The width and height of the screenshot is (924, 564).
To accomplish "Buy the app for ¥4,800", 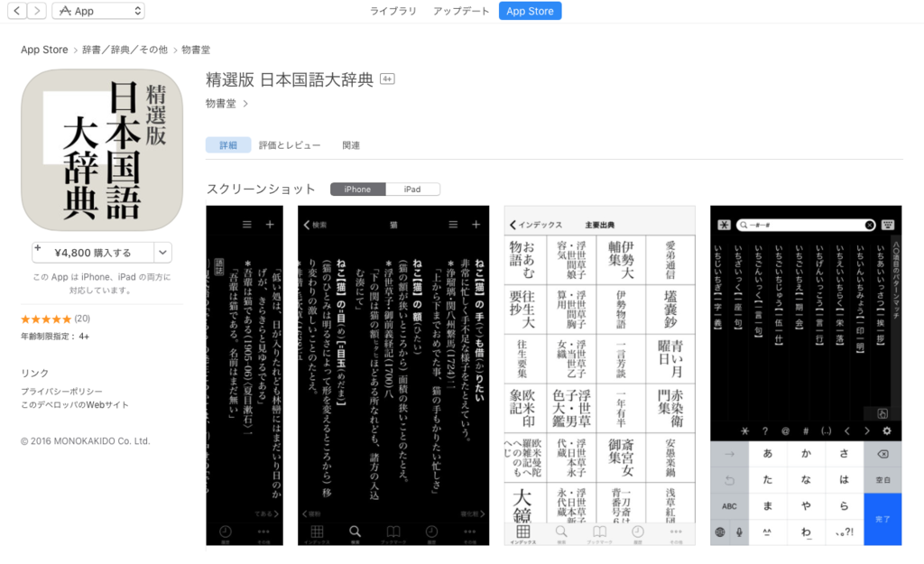I will (x=93, y=253).
